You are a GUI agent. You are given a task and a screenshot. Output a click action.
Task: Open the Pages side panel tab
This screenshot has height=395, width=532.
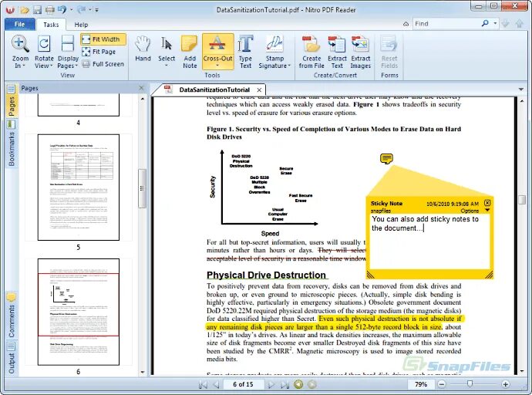pyautogui.click(x=12, y=101)
